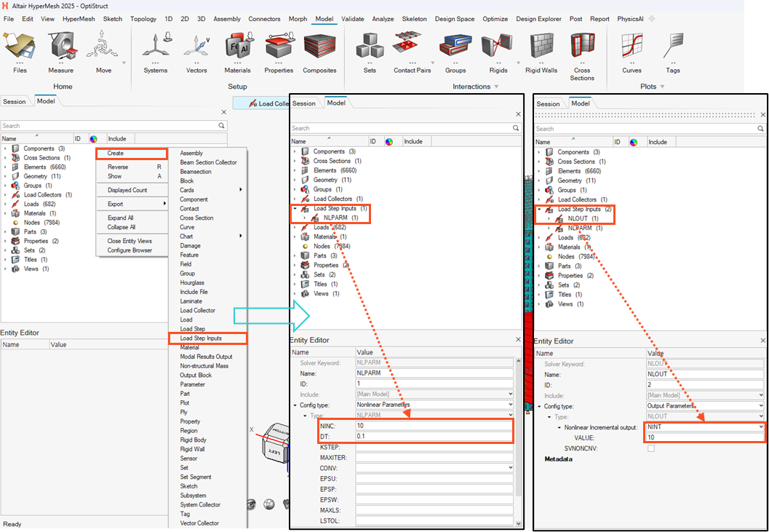
Task: Close the middle panel Entity Editor
Action: click(x=519, y=340)
